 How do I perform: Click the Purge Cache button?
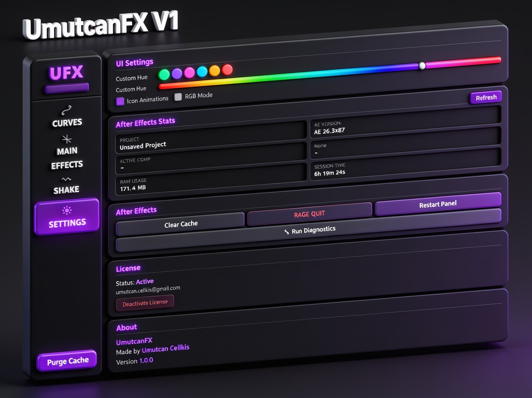coord(67,361)
